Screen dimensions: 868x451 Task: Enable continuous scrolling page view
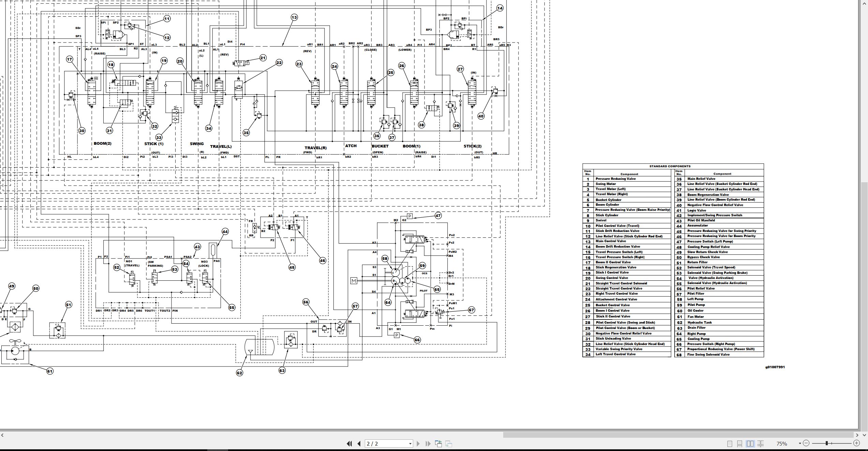[739, 444]
